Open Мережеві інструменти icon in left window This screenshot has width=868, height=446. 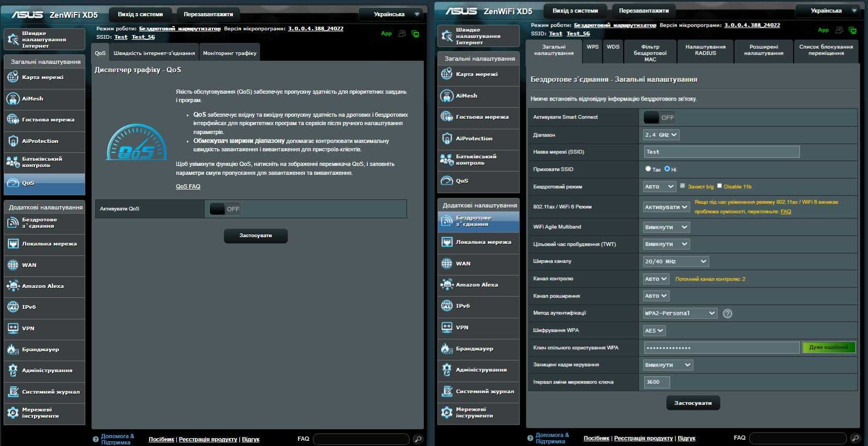(x=13, y=413)
